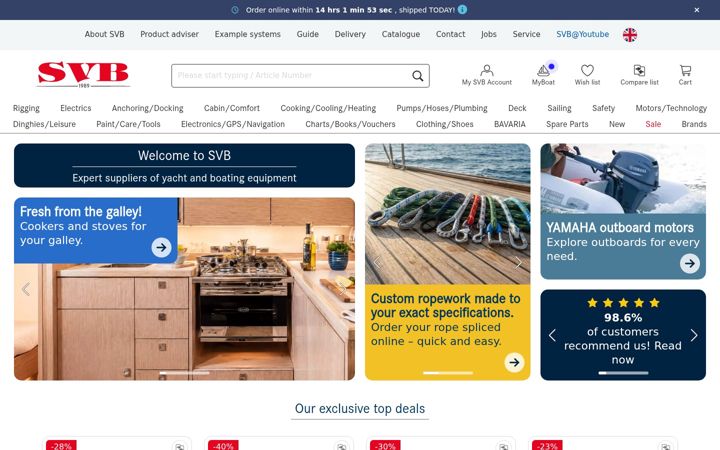Viewport: 720px width, 450px height.
Task: Click compare icon on -23% deal card
Action: click(665, 446)
